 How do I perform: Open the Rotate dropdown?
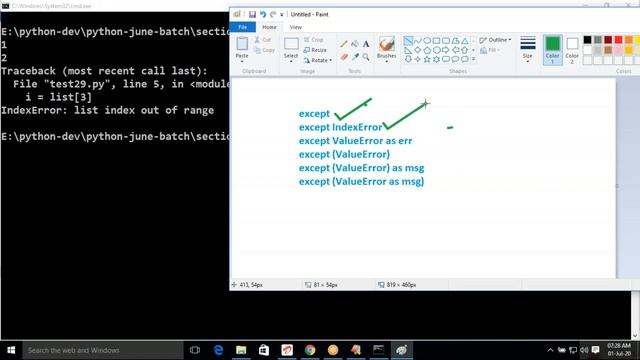[318, 60]
